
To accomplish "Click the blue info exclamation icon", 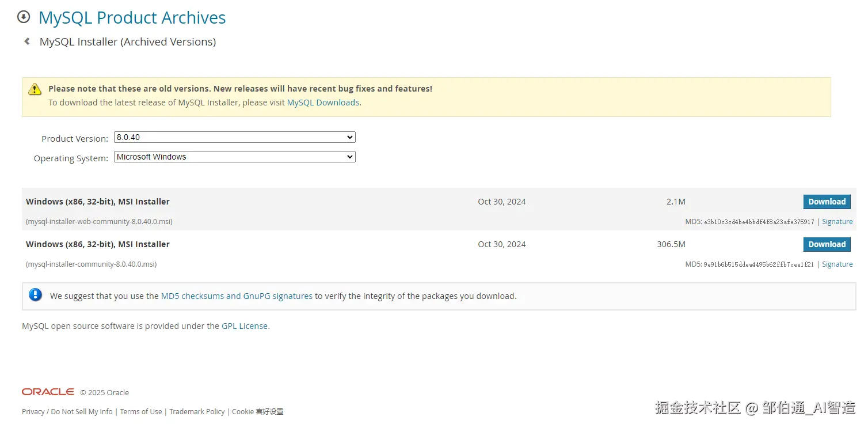I will (x=36, y=296).
